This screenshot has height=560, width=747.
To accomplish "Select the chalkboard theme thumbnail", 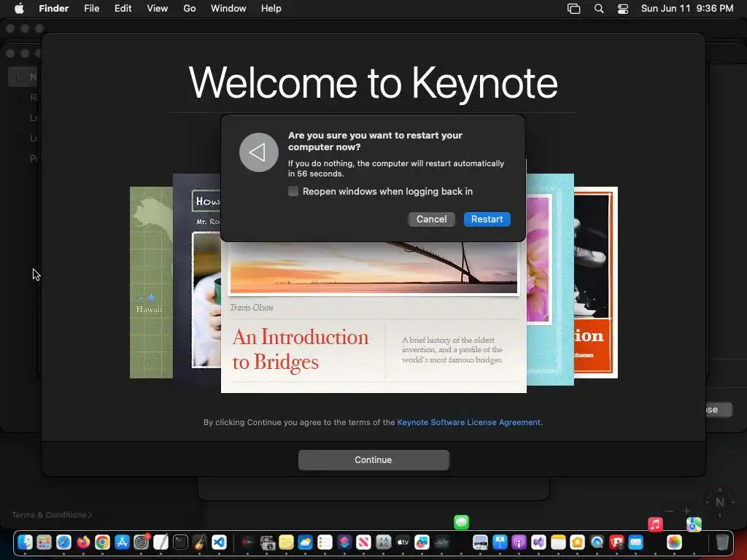I will 197,279.
